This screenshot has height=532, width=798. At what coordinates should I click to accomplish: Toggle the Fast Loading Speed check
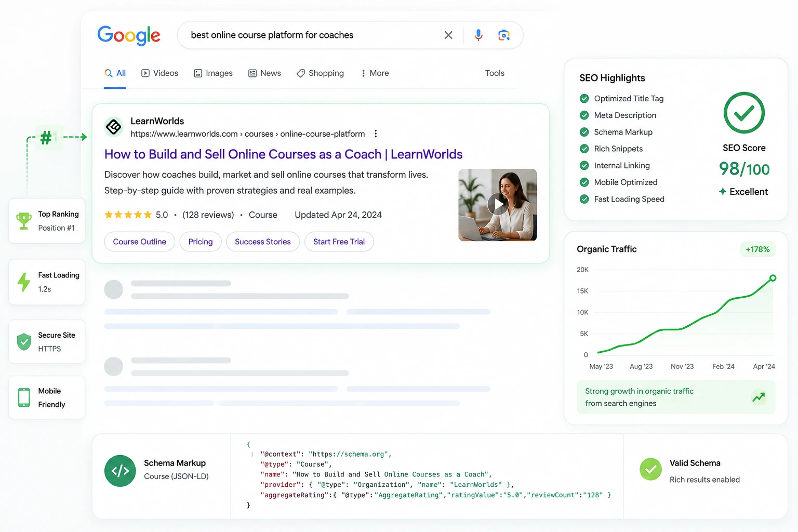pos(584,199)
